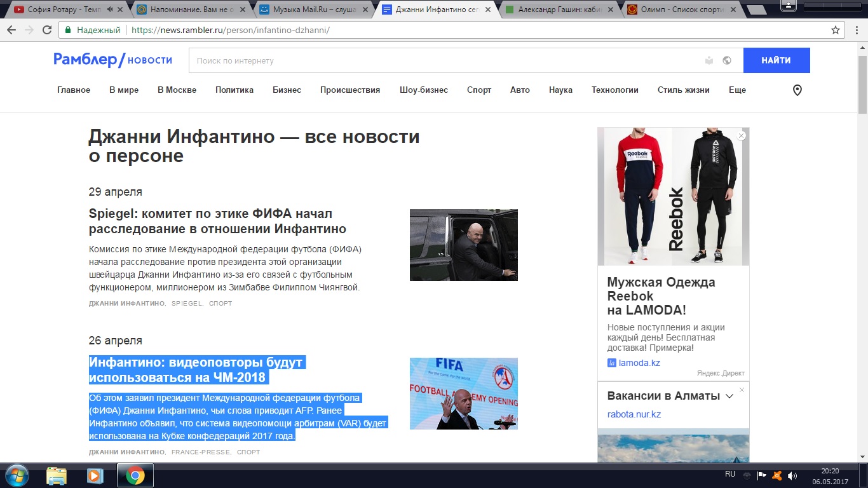Open the Спорт section in the top menu

(479, 90)
